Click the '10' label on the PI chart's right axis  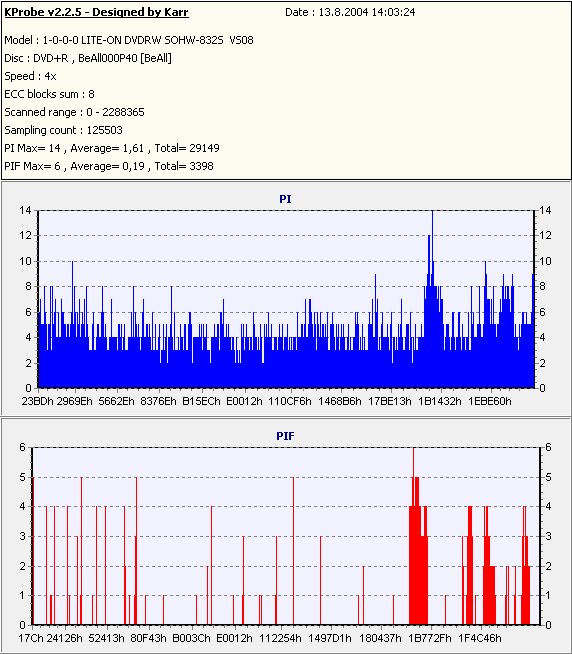[x=545, y=262]
